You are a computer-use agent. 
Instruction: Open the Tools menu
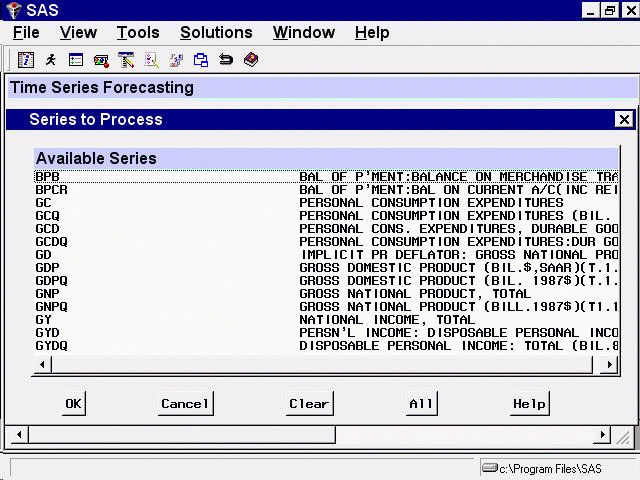coord(138,33)
